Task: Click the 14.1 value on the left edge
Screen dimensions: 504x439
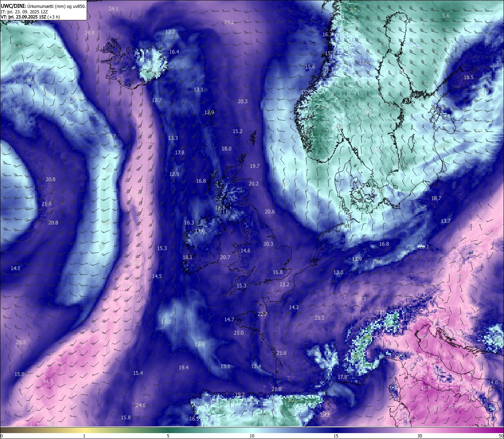Action: (15, 269)
